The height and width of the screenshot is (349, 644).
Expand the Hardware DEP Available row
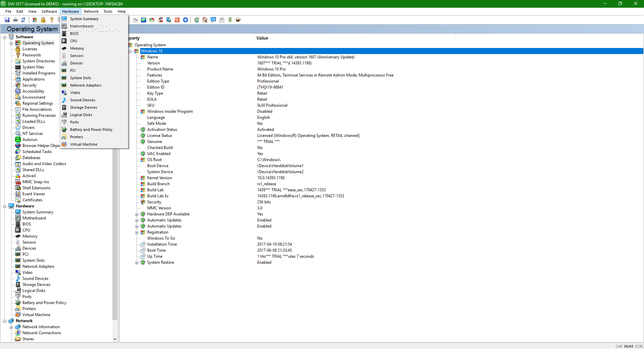tap(137, 214)
